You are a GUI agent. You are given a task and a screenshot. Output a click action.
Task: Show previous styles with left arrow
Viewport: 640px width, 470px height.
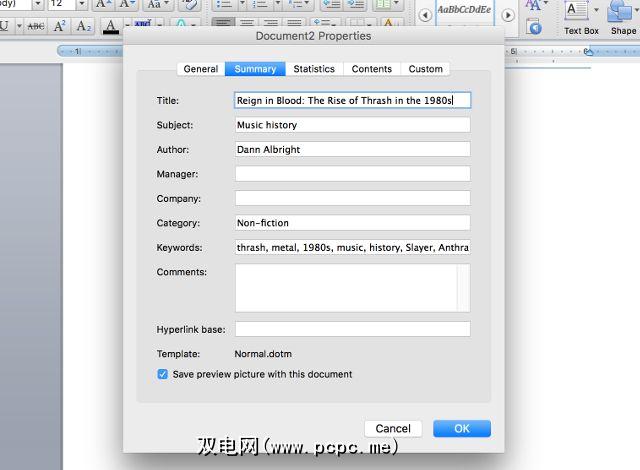tap(425, 16)
